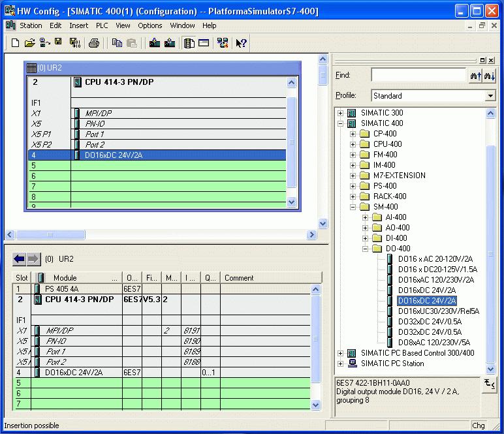Click the Find input field
The width and height of the screenshot is (504, 434).
click(x=420, y=76)
